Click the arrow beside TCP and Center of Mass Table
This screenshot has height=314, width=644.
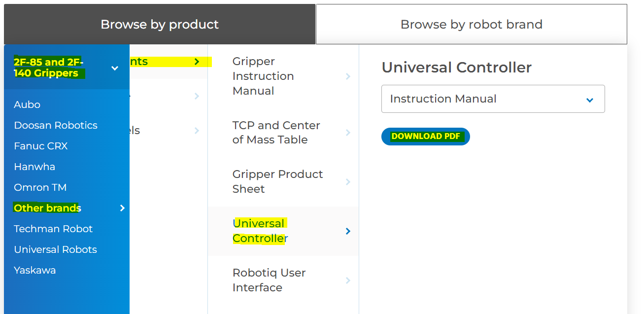tap(348, 132)
